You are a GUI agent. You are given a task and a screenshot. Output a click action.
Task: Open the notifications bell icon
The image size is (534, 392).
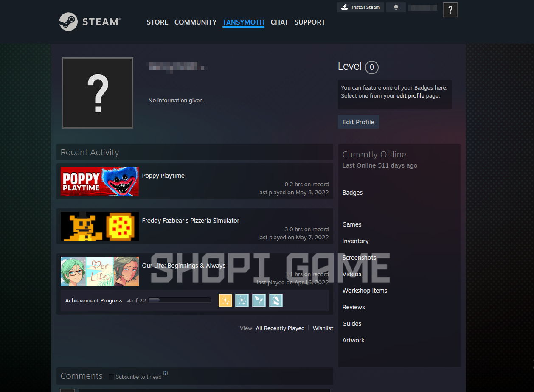click(396, 7)
